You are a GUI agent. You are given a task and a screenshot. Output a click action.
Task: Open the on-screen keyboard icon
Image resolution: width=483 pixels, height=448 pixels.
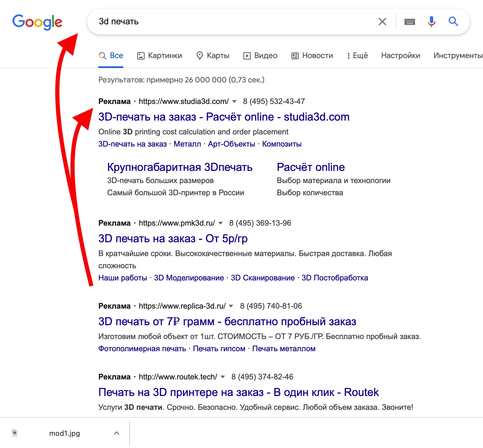(410, 21)
